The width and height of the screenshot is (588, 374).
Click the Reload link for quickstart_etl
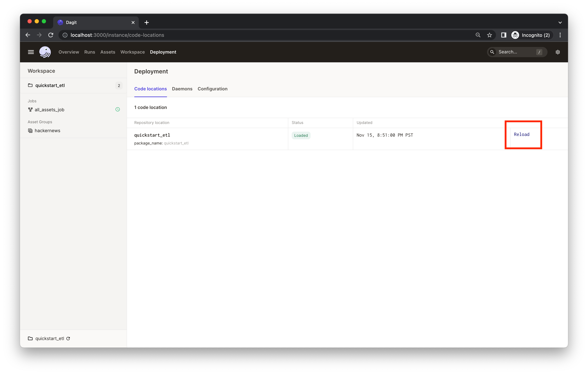521,134
